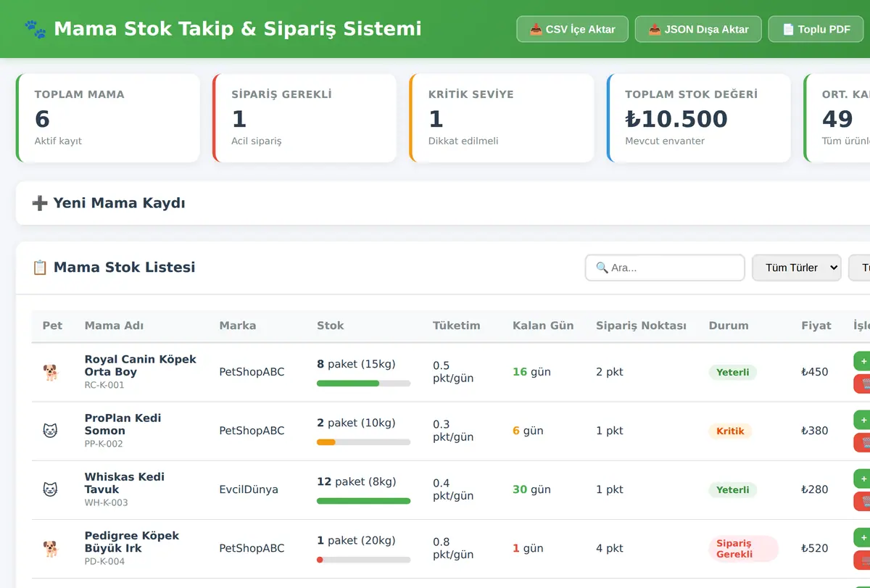The width and height of the screenshot is (870, 588).
Task: Click the orange stock bar for ProPlan Kedi Somon
Action: pyautogui.click(x=363, y=442)
